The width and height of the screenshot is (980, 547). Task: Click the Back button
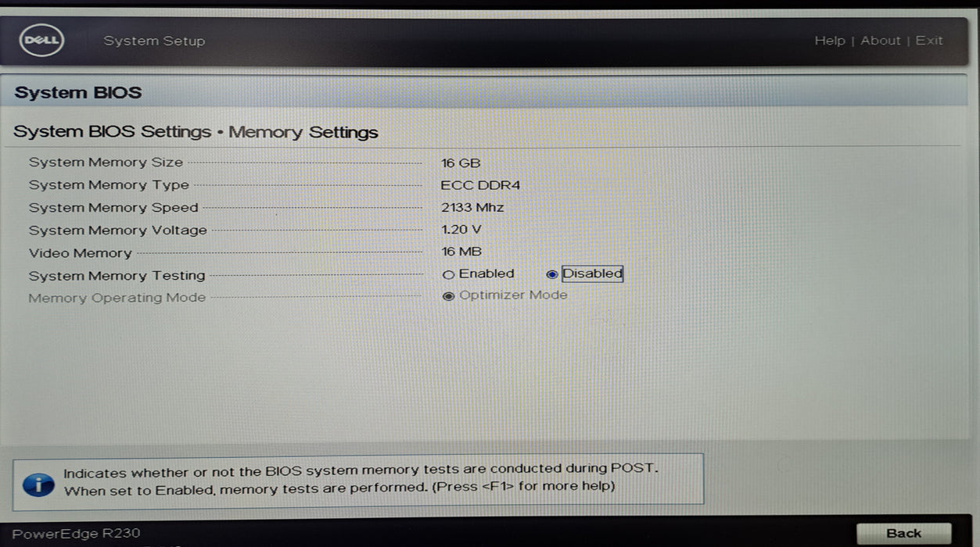point(903,534)
